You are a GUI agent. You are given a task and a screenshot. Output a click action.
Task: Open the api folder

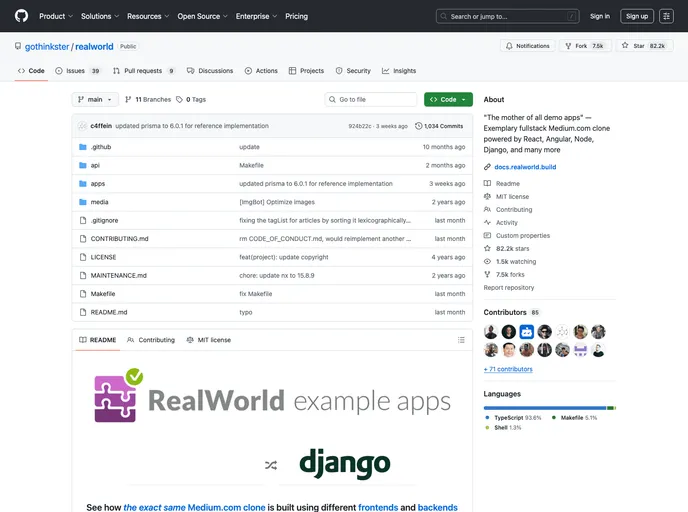coord(95,165)
